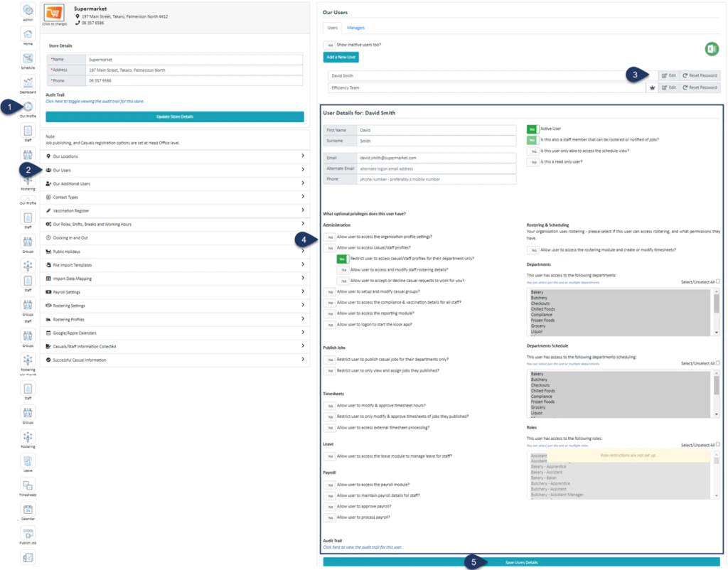Expand Casuals/Staff Information Collected row

click(x=175, y=346)
